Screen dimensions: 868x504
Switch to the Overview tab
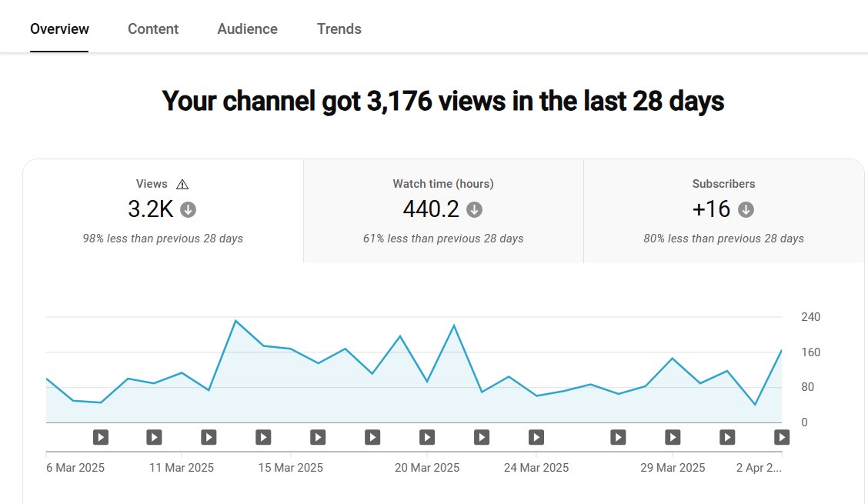[59, 28]
